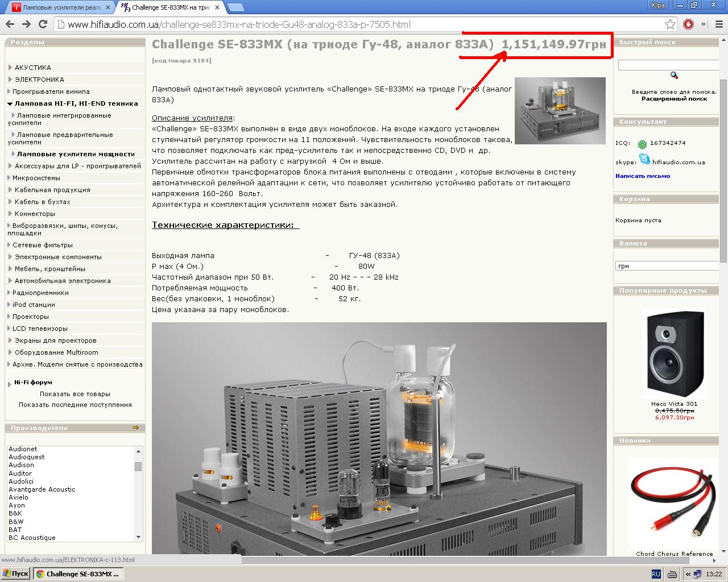This screenshot has height=582, width=728.
Task: Click the ICQ flower status icon
Action: [642, 144]
